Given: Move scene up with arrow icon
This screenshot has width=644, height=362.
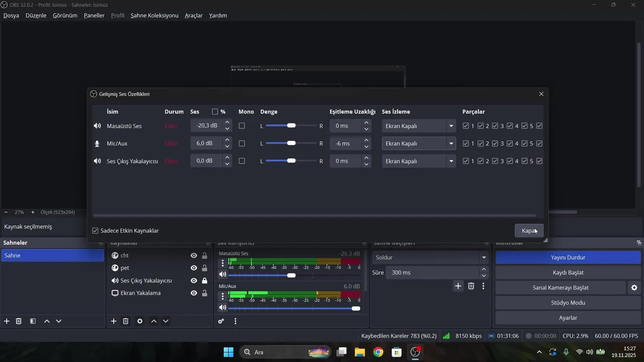Looking at the screenshot, I should (47, 321).
